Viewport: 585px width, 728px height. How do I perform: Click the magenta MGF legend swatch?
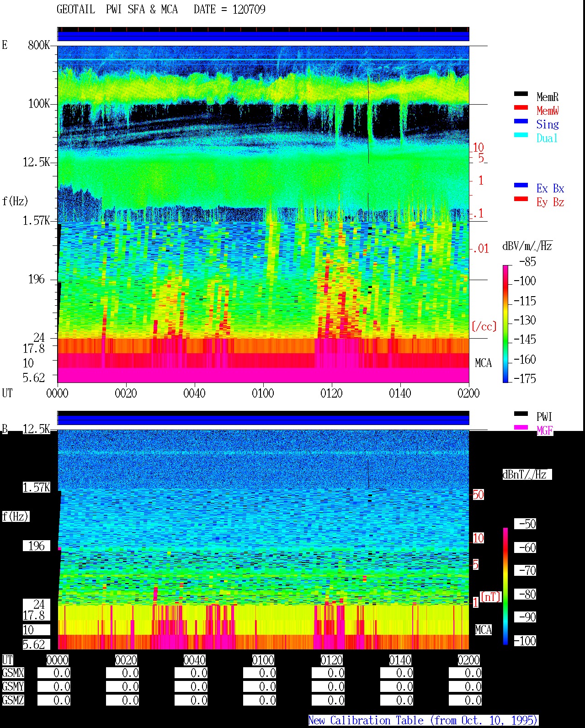tap(521, 428)
